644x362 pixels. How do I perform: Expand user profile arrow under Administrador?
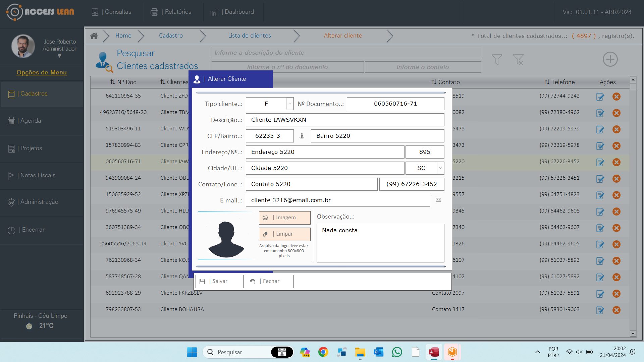pos(59,56)
